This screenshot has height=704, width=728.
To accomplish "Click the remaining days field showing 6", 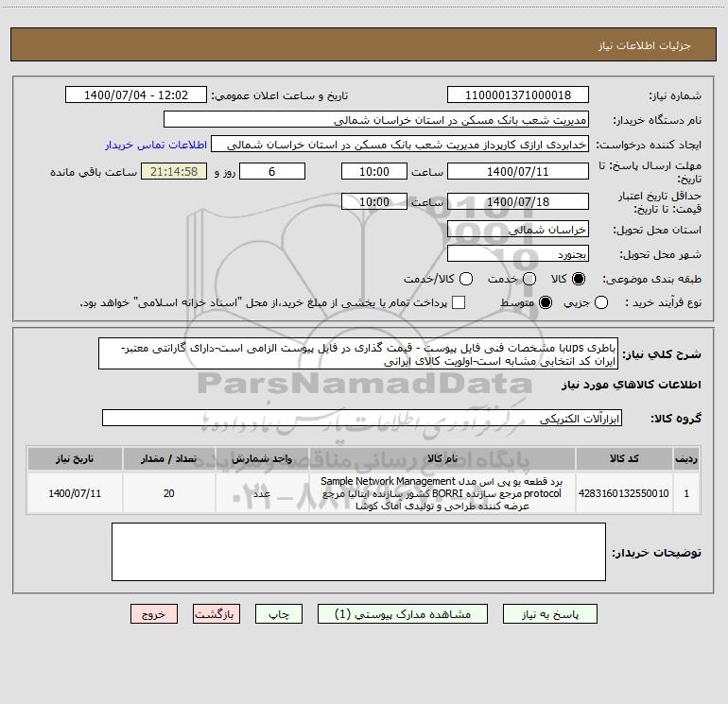I will 272,172.
